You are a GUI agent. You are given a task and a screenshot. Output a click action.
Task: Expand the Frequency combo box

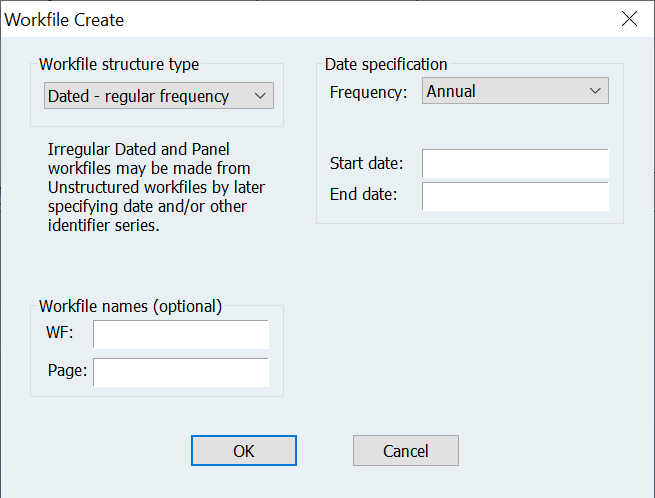514,91
